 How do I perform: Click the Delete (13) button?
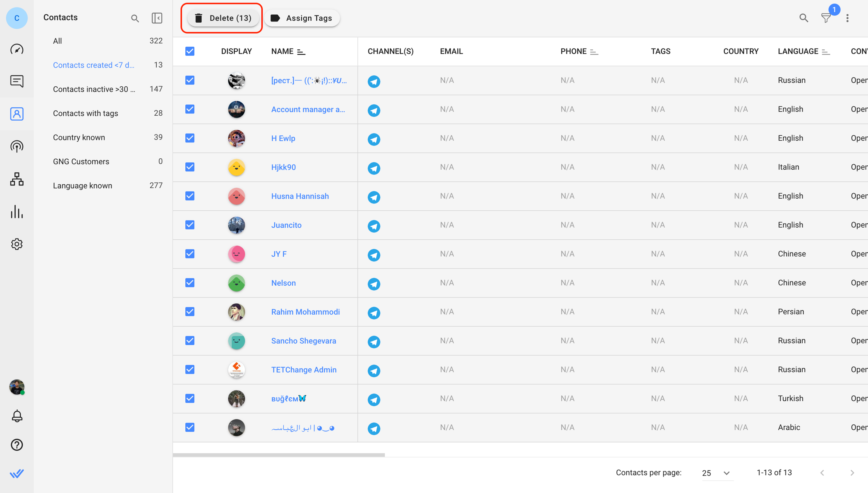pos(223,18)
